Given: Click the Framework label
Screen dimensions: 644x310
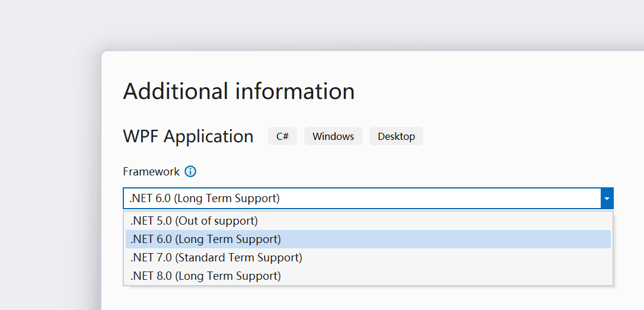Looking at the screenshot, I should tap(151, 172).
